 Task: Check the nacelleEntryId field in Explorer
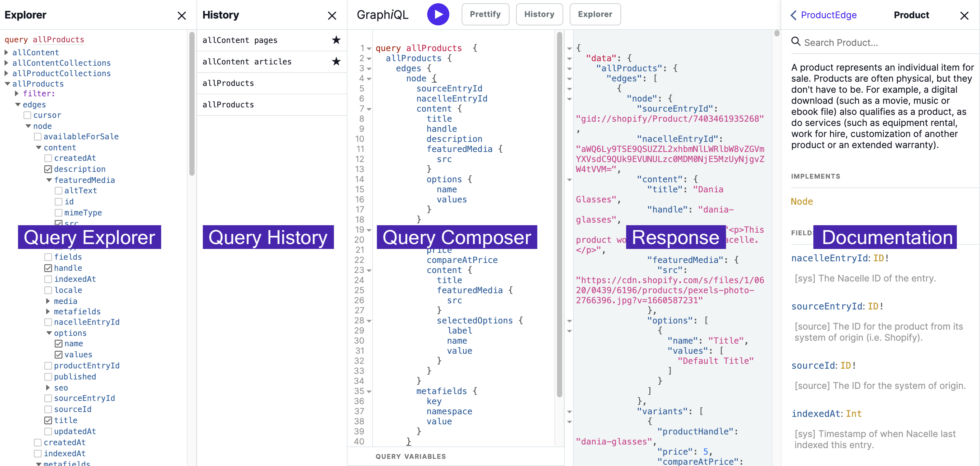(x=48, y=322)
